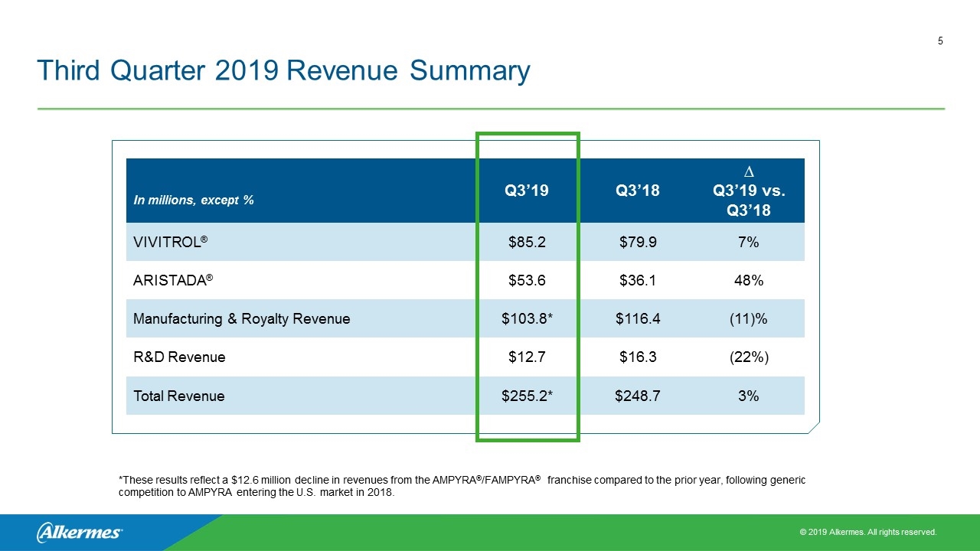Viewport: 980px width, 551px height.
Task: Click the $116.4 value
Action: click(x=638, y=319)
